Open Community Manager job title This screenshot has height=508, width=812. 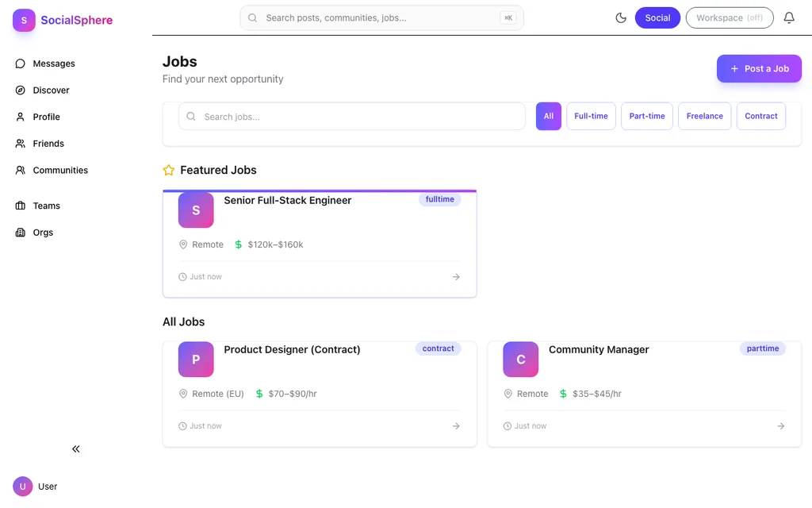[x=599, y=350]
